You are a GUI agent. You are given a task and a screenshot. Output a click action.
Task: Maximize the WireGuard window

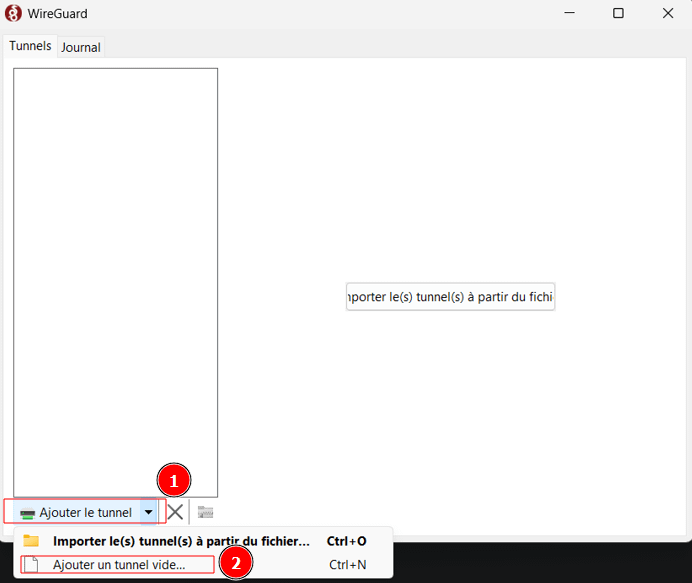(x=618, y=13)
